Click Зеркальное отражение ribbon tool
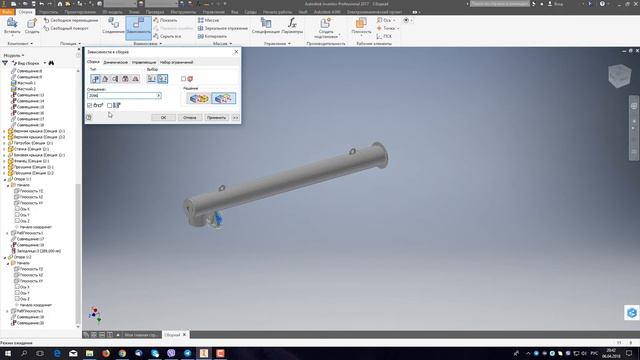 pos(222,28)
